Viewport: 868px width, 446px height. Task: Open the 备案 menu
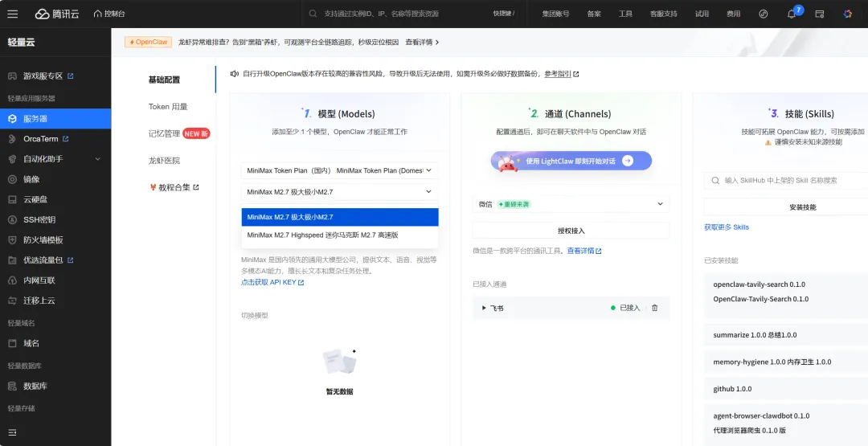(x=594, y=14)
